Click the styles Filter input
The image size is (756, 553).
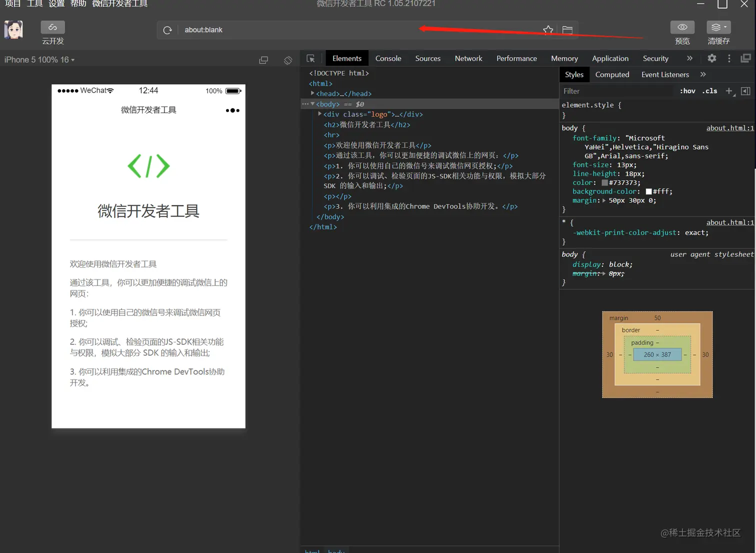(x=617, y=91)
